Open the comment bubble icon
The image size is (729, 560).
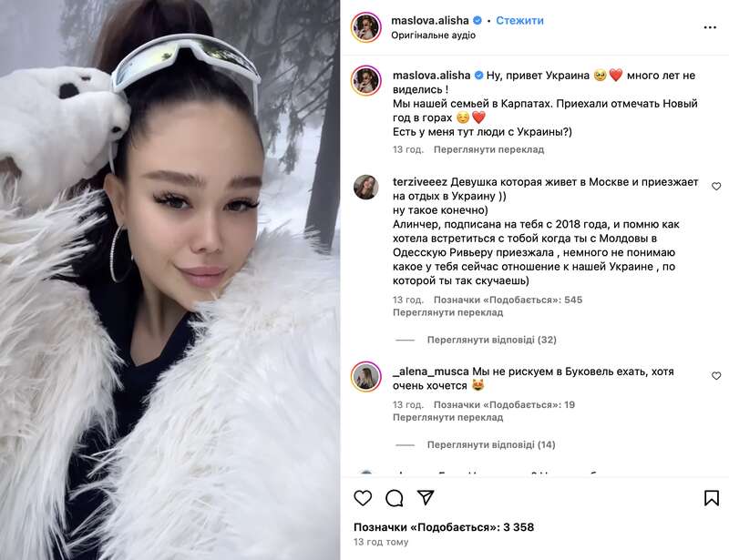[x=395, y=498]
